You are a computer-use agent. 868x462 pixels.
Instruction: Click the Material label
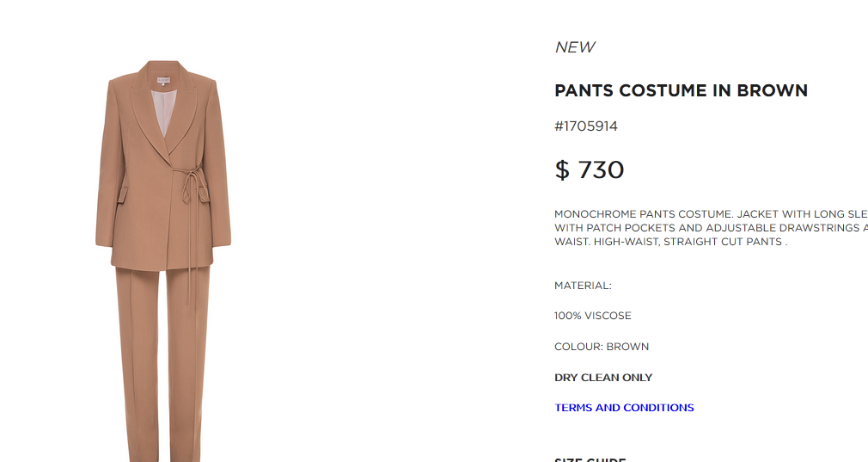583,286
